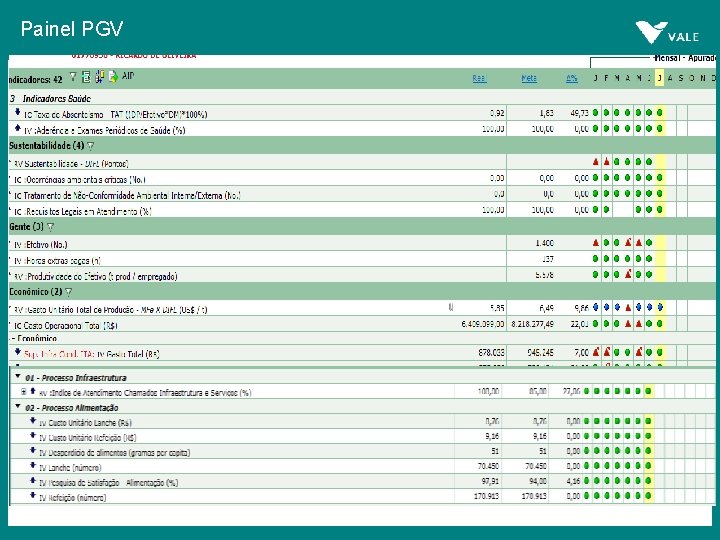The image size is (720, 540).
Task: Sort by the Real column link
Action: click(x=479, y=79)
